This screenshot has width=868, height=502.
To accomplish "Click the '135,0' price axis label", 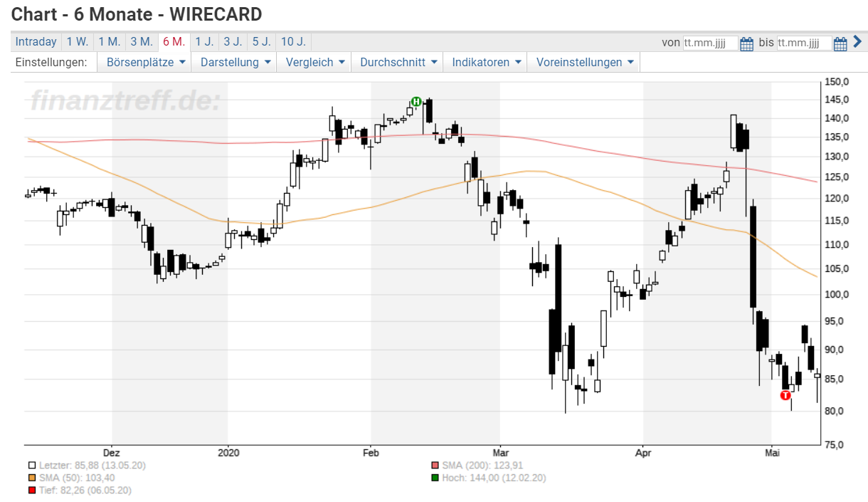I will click(837, 137).
